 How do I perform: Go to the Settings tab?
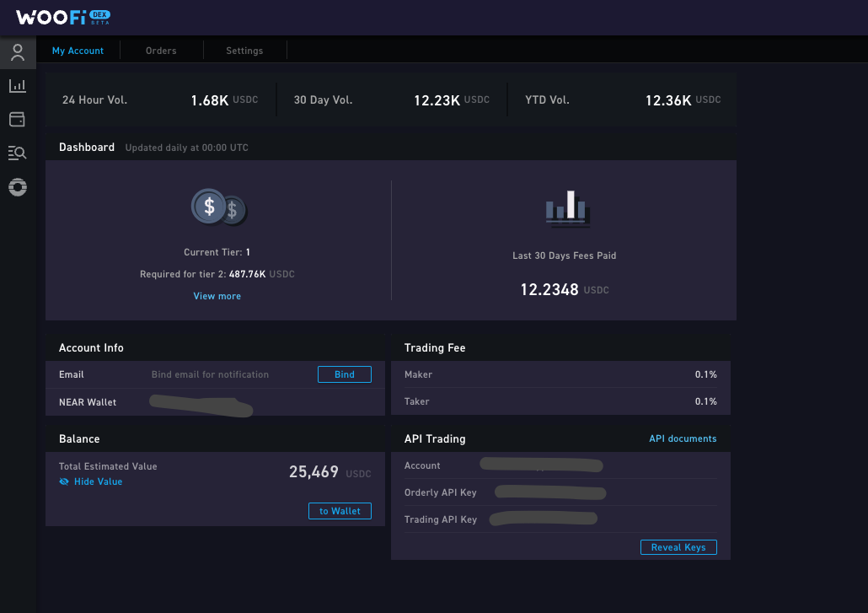click(244, 51)
